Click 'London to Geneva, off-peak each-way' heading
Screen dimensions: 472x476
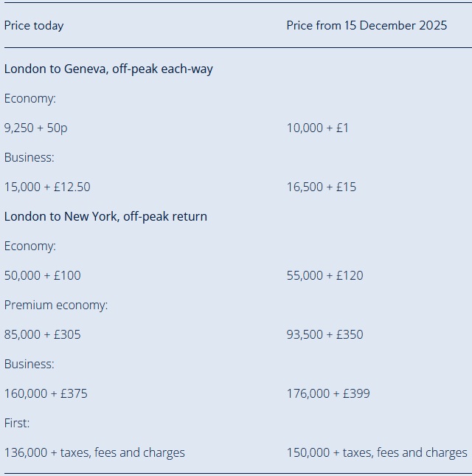tap(108, 69)
